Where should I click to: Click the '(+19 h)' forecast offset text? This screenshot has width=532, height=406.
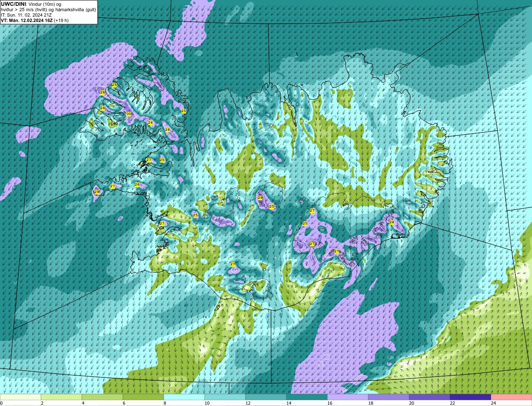(62, 20)
